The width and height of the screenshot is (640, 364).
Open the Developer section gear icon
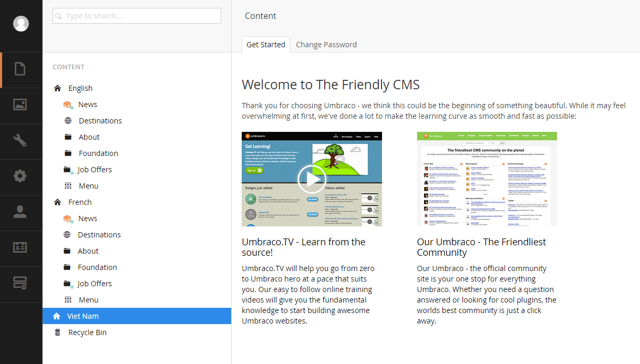[x=20, y=176]
